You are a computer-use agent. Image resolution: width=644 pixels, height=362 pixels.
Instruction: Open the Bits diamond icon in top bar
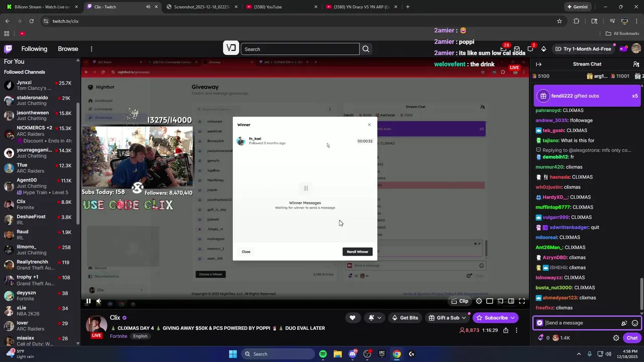(x=543, y=49)
